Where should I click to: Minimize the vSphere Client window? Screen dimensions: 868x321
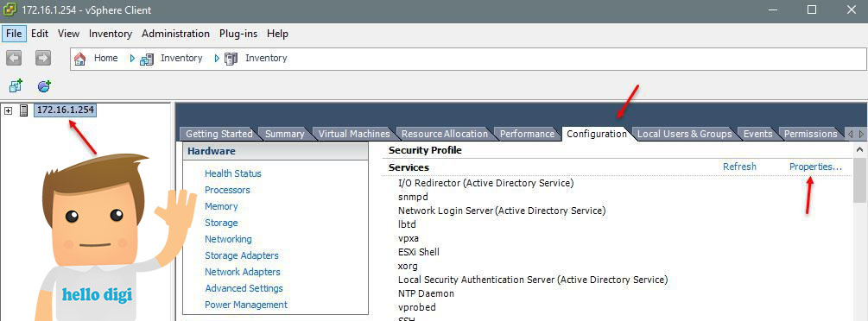tap(772, 9)
